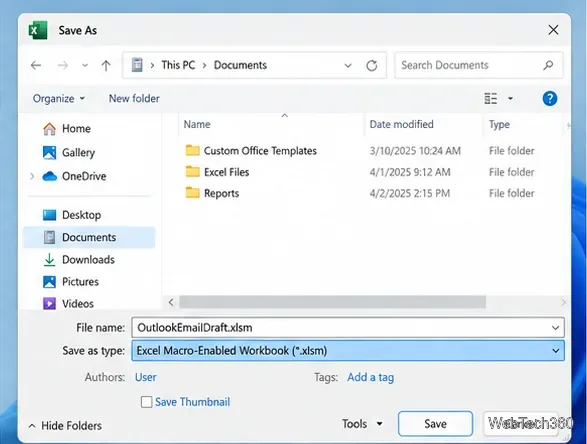Open the Tools dropdown
The image size is (587, 444).
coord(362,424)
